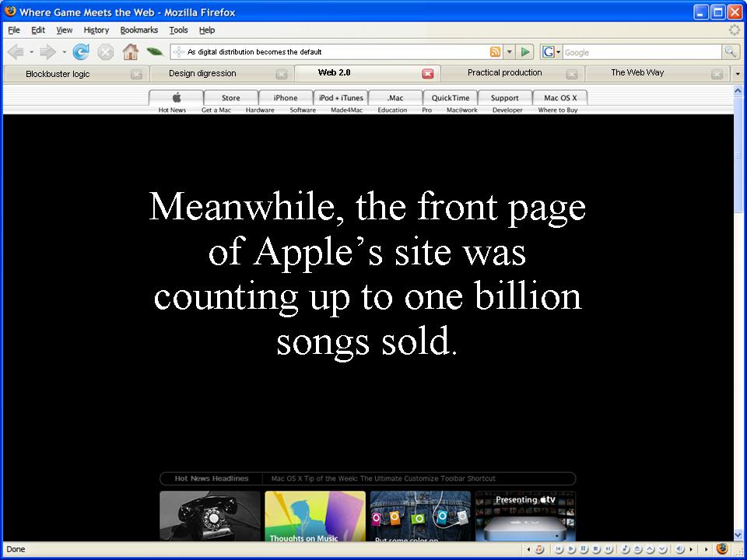Open the list all tabs dropdown arrow
Screen dimensions: 747x560
738,74
